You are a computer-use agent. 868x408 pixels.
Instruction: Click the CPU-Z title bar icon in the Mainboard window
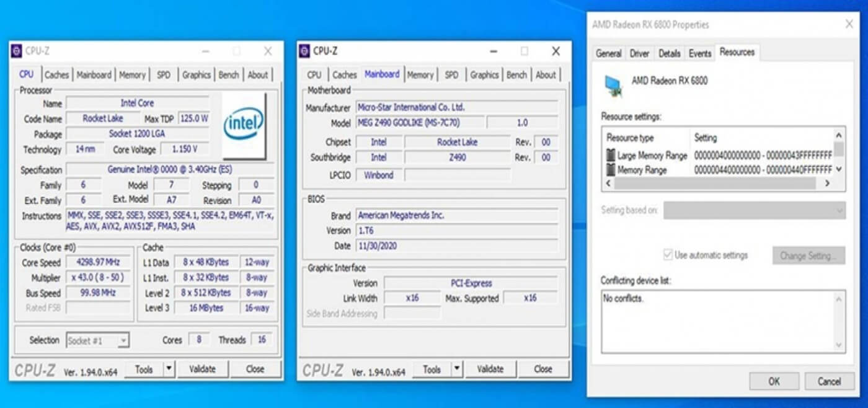click(x=304, y=51)
